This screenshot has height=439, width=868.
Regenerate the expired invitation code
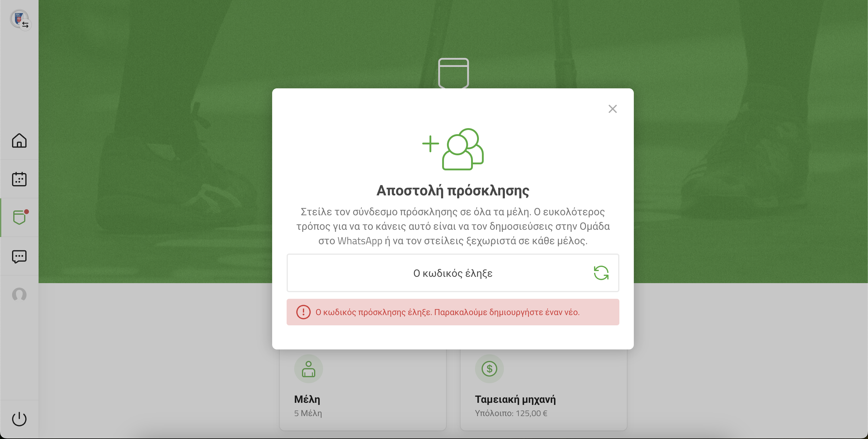601,273
